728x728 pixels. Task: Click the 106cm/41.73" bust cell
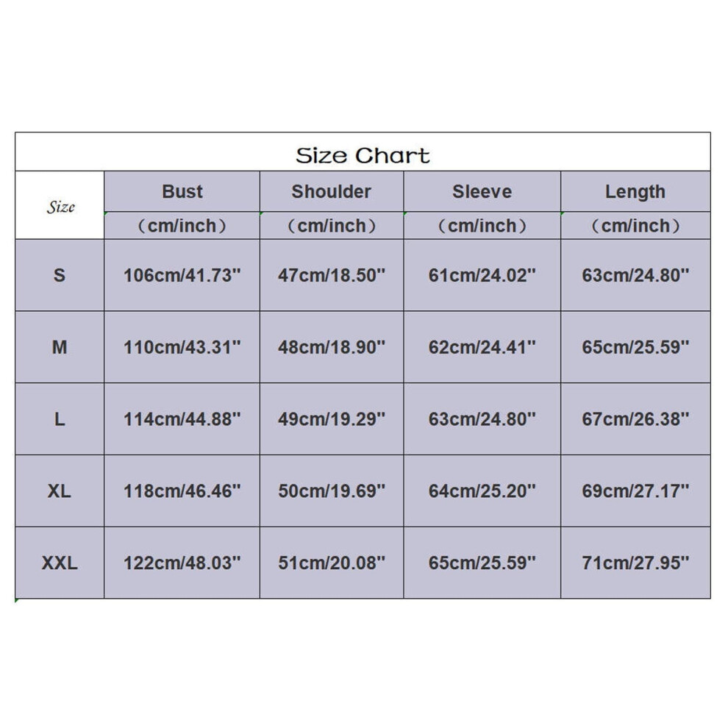point(182,275)
